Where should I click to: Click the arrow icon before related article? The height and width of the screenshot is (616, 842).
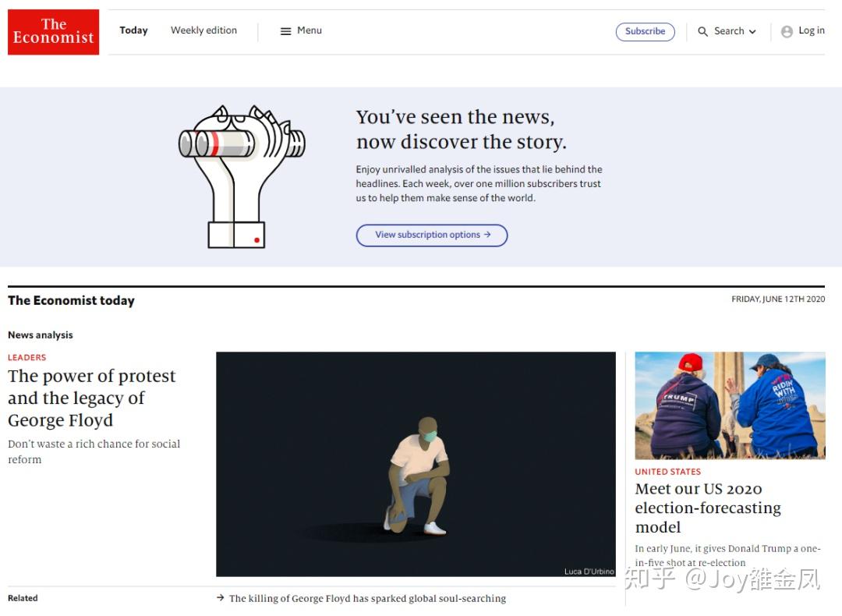[220, 598]
